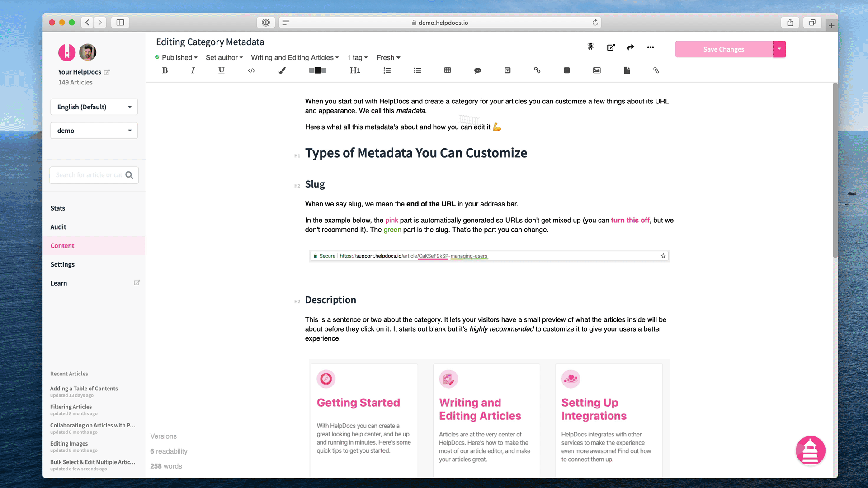Insert a hyperlink
Screen dimensions: 868x488
(x=537, y=70)
